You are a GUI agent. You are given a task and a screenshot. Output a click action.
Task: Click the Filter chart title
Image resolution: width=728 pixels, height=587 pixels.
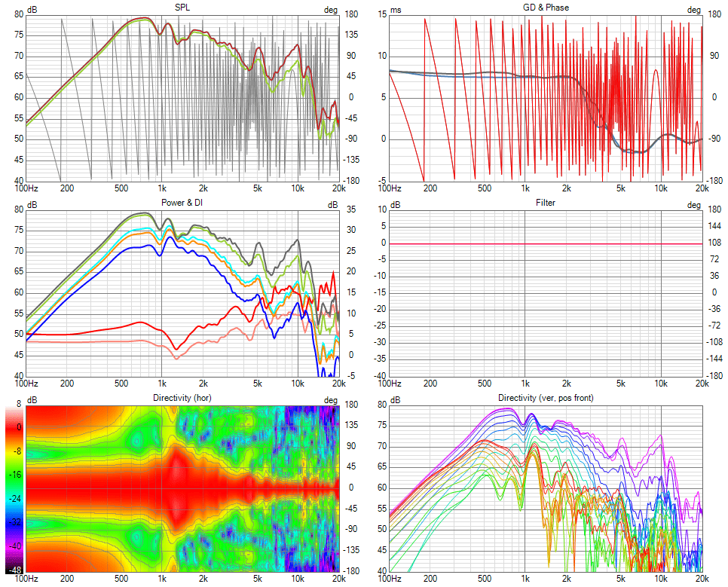pos(546,203)
